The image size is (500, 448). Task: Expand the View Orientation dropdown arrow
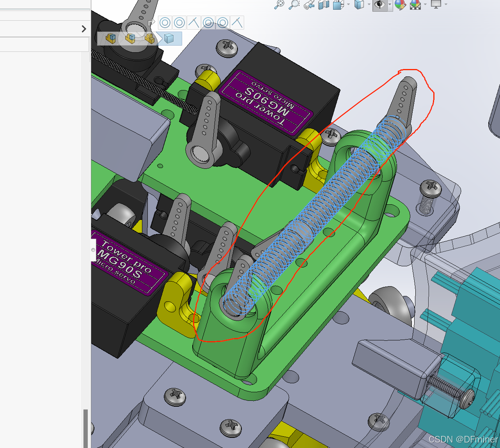pyautogui.click(x=348, y=5)
